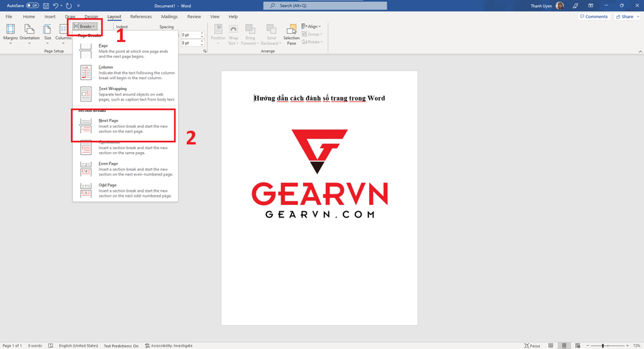Open the Help tab
This screenshot has height=349, width=644.
point(233,17)
